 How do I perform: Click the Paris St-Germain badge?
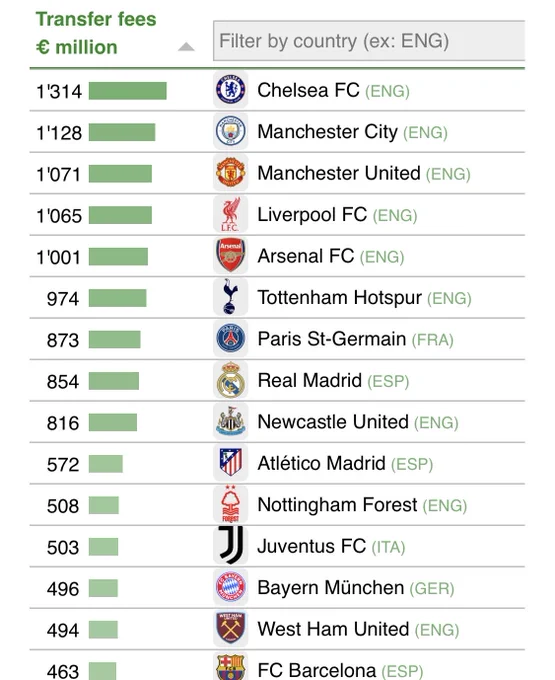(x=231, y=338)
